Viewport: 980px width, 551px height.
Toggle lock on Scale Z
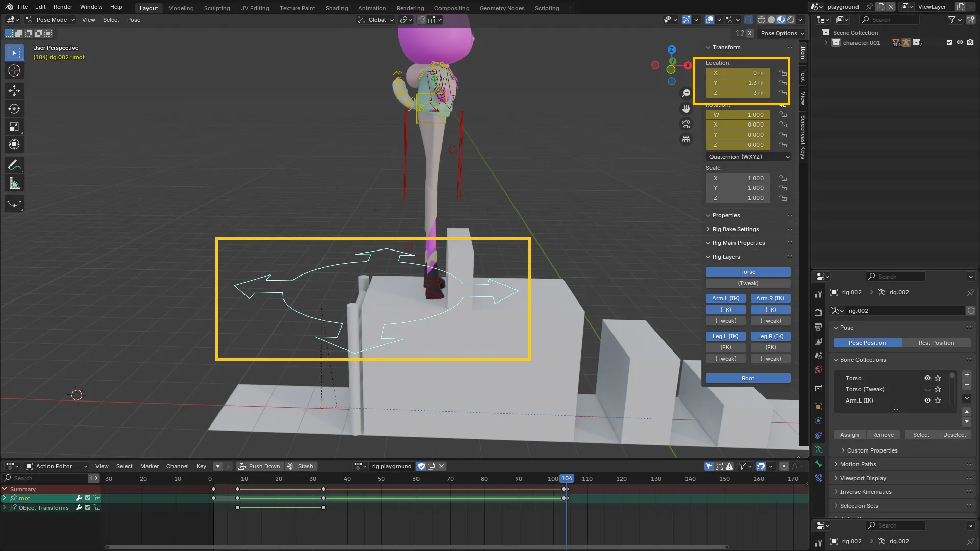pyautogui.click(x=783, y=198)
